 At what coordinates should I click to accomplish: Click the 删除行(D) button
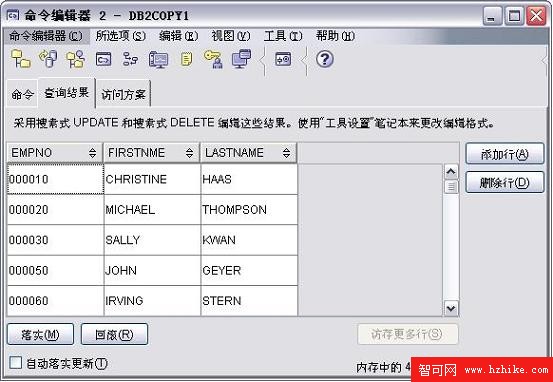tap(505, 182)
